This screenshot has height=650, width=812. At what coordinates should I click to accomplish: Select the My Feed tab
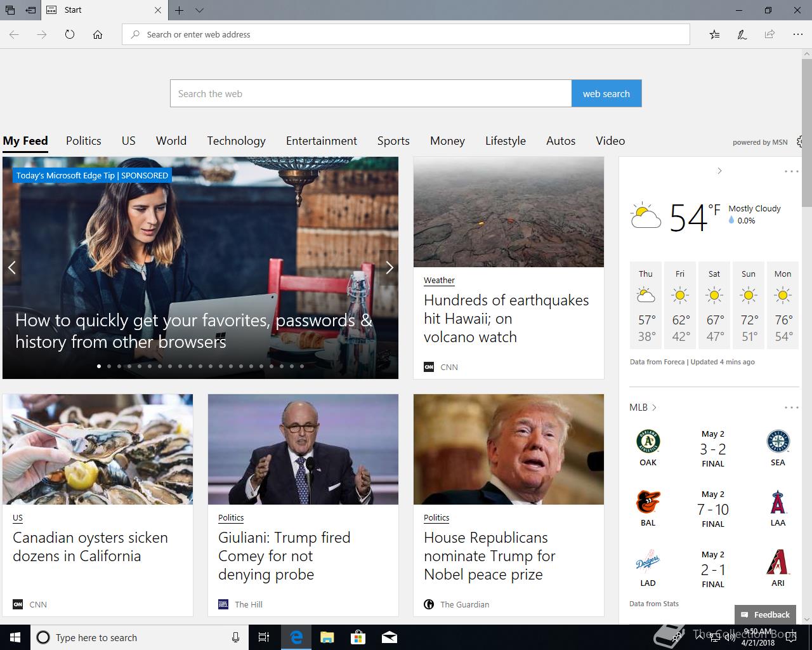[25, 141]
